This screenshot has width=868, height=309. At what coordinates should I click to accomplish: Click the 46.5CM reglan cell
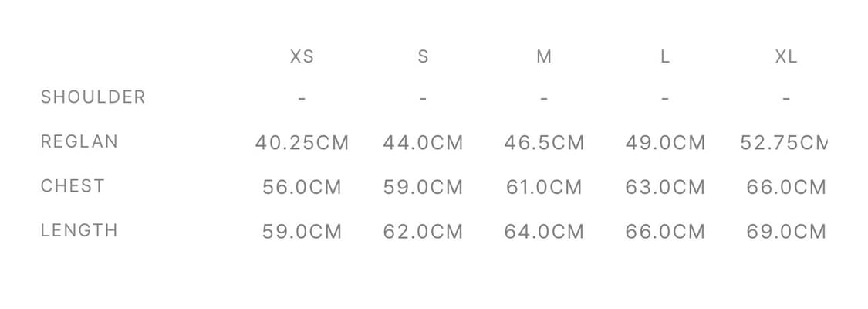(x=544, y=143)
